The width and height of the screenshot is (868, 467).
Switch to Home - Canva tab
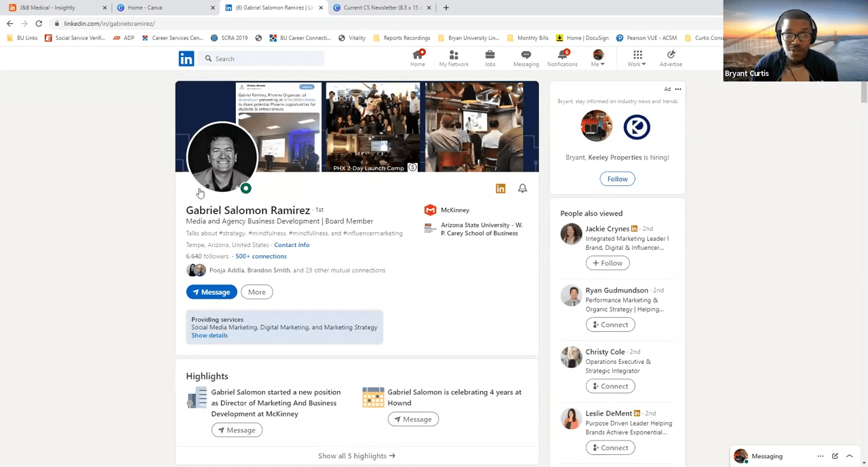164,8
